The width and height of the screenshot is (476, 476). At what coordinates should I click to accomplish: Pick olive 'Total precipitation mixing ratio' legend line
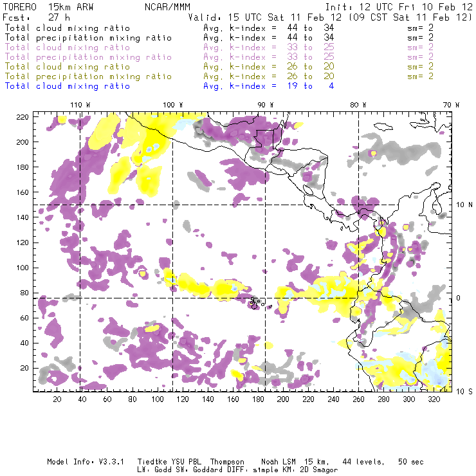[x=88, y=76]
